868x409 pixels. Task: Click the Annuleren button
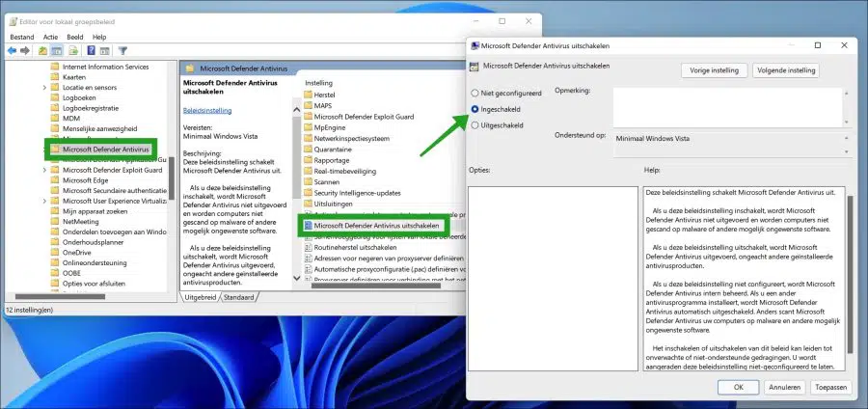(784, 388)
